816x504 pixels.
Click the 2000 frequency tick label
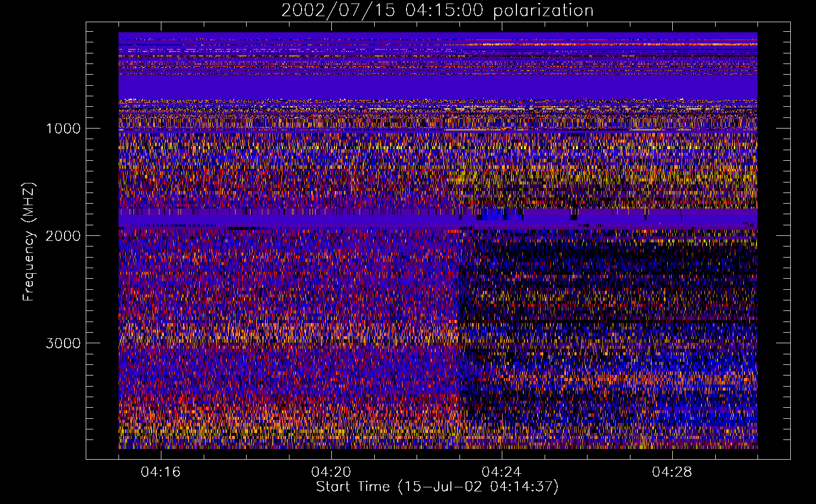[x=63, y=236]
